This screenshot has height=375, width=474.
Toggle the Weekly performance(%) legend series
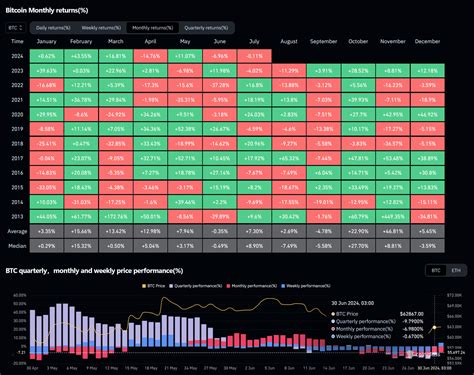[x=306, y=286]
